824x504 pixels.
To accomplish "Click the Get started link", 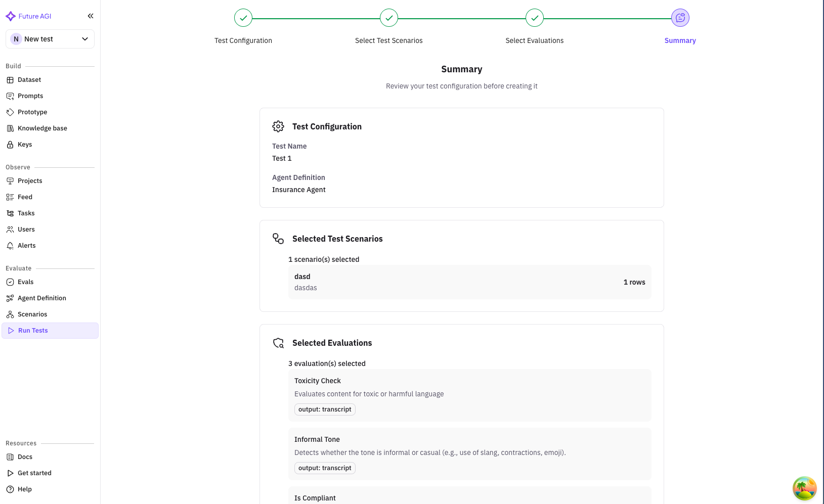I will coord(34,473).
